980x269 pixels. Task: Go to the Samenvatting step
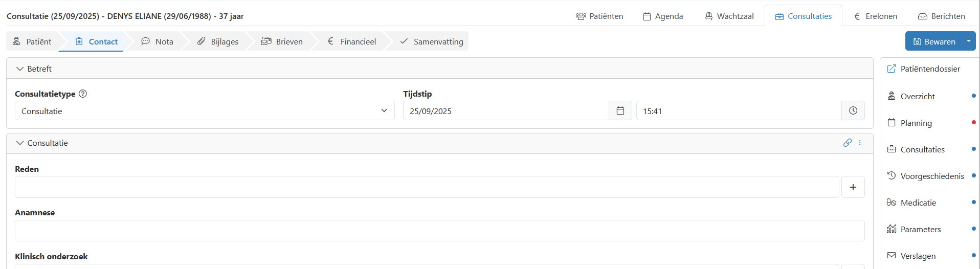[432, 41]
